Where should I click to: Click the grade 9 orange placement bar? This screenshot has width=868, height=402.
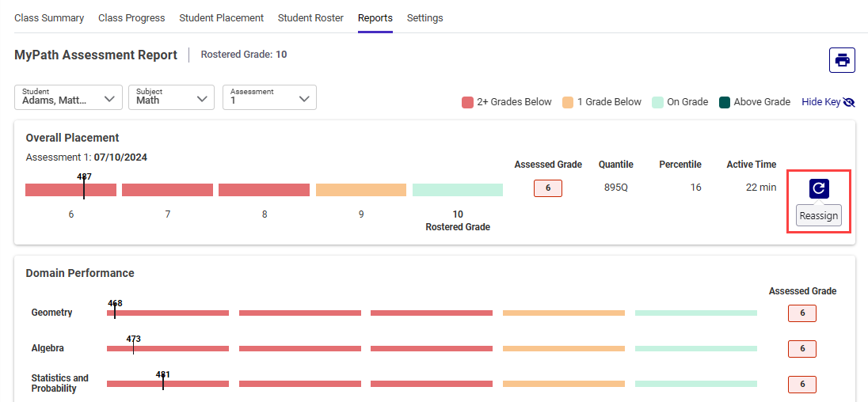coord(361,190)
